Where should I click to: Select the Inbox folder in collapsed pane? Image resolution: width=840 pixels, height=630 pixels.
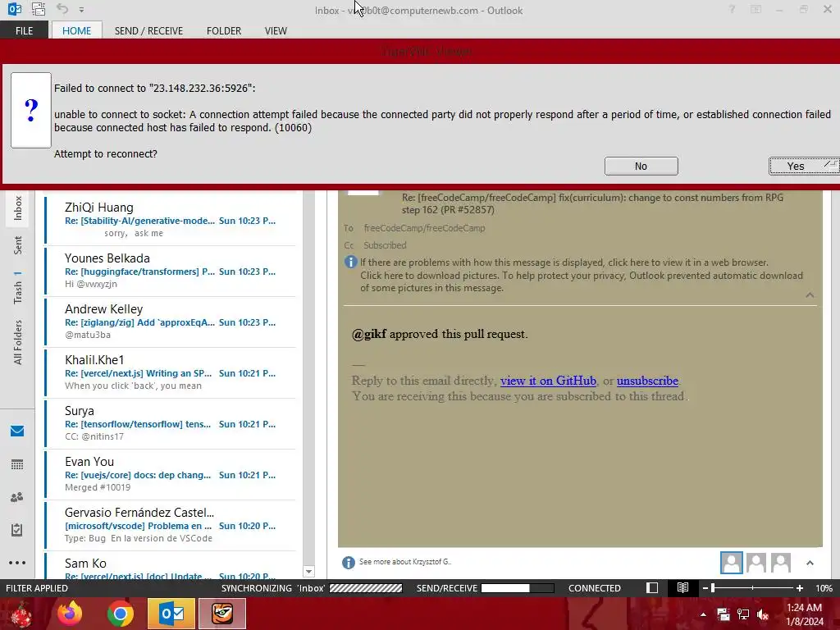click(x=18, y=208)
